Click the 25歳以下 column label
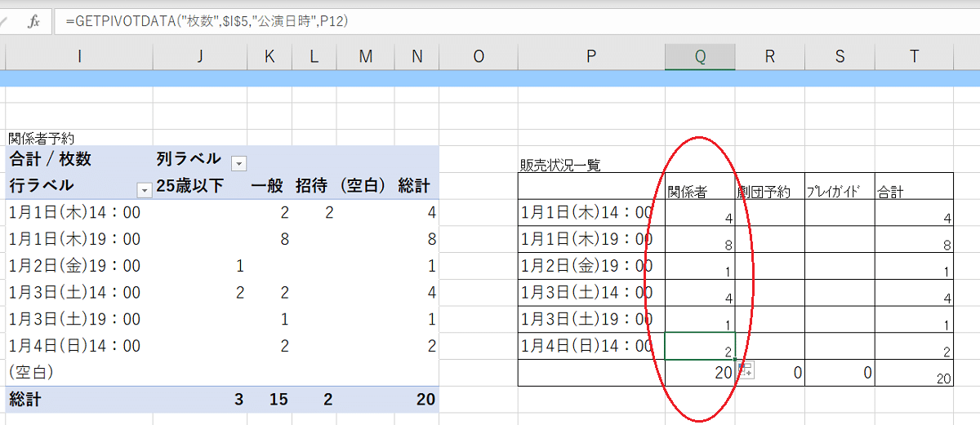Image resolution: width=980 pixels, height=425 pixels. 189,186
